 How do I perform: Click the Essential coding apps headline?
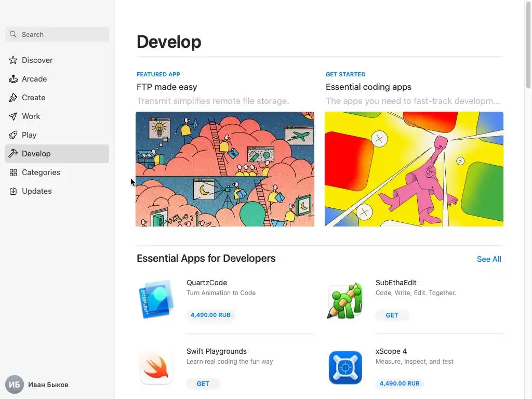[368, 87]
